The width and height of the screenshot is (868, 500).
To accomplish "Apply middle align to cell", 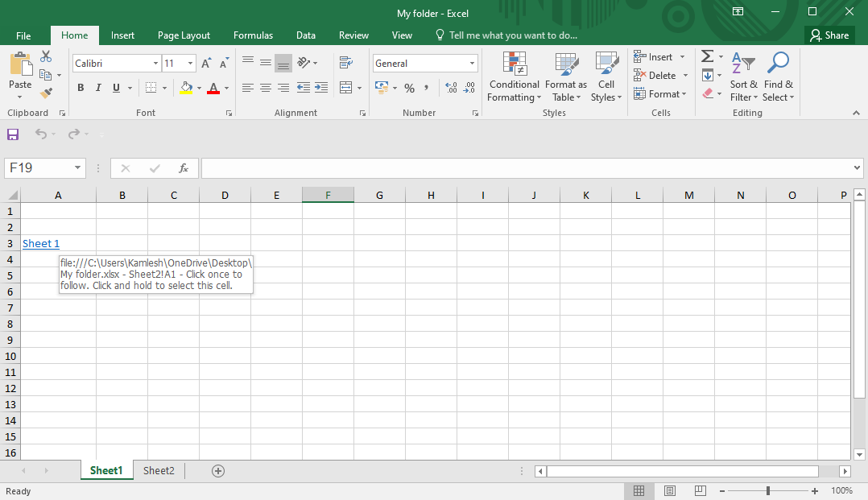I will pyautogui.click(x=266, y=63).
